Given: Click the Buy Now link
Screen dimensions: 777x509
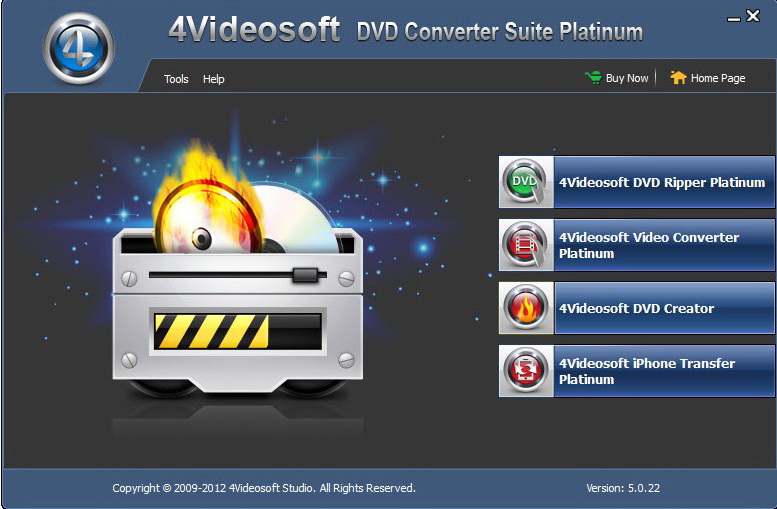Looking at the screenshot, I should 627,78.
